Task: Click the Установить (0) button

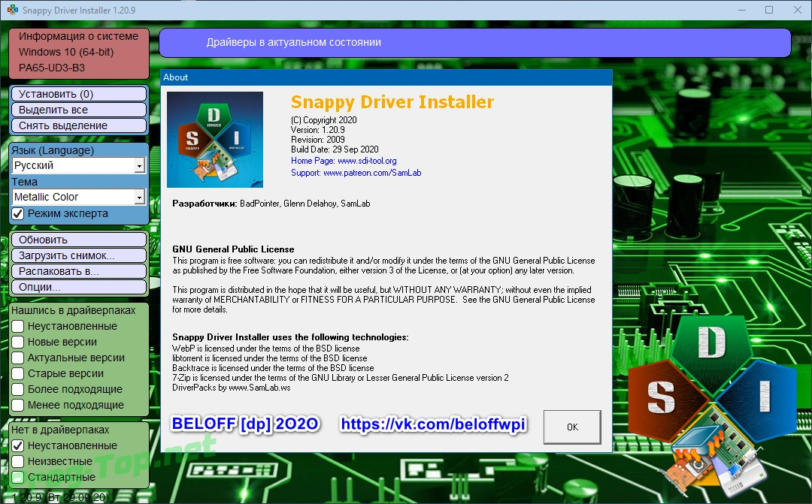Action: (79, 94)
